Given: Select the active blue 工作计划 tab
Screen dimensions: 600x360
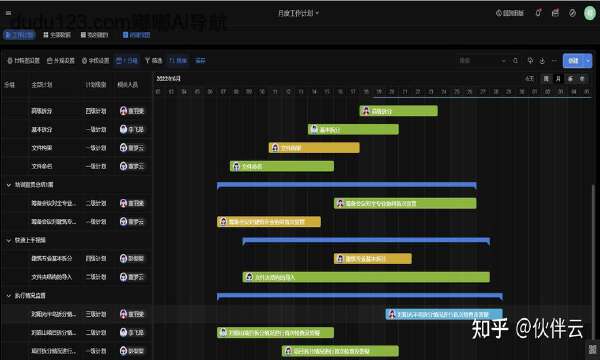Looking at the screenshot, I should tap(20, 35).
